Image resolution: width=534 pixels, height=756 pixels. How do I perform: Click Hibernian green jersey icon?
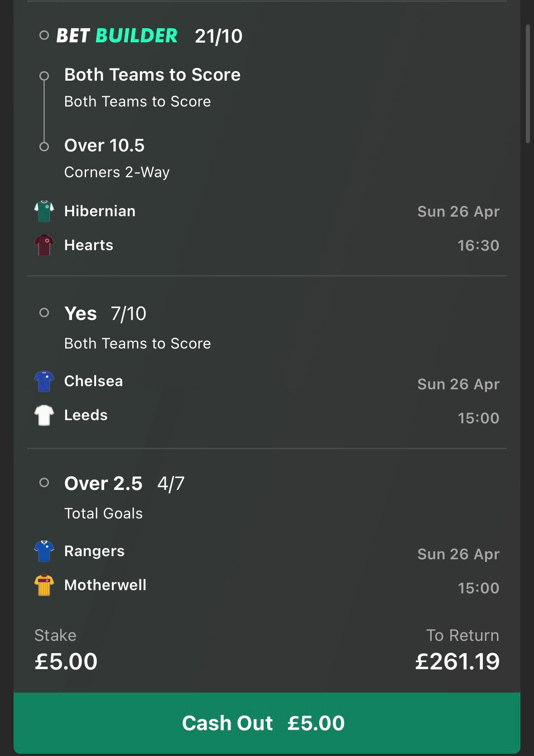(44, 211)
